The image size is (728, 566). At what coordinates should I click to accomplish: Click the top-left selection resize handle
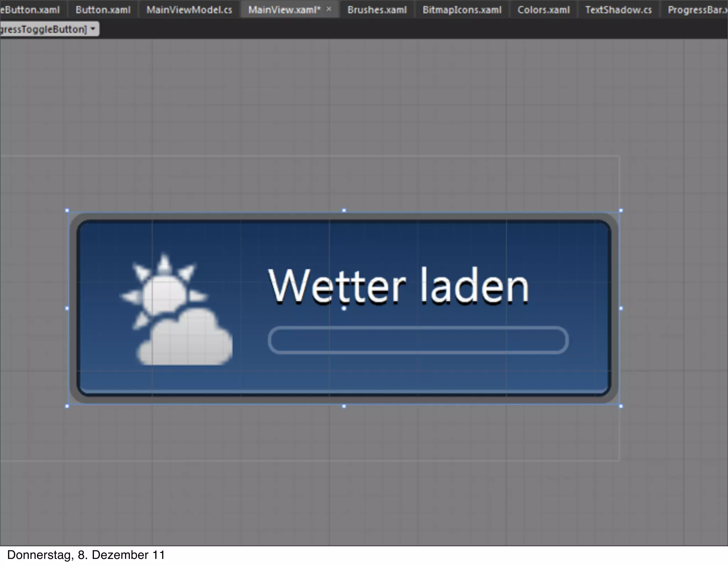67,210
